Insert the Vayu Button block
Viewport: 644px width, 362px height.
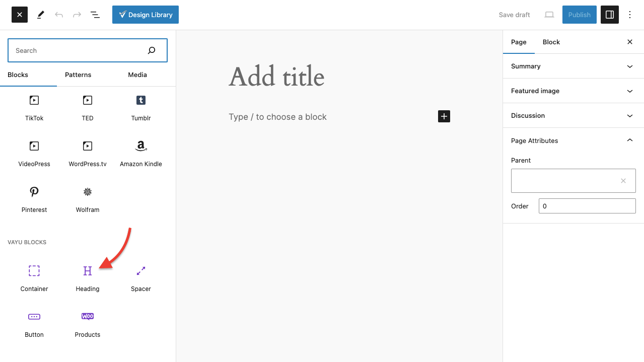[x=34, y=323]
